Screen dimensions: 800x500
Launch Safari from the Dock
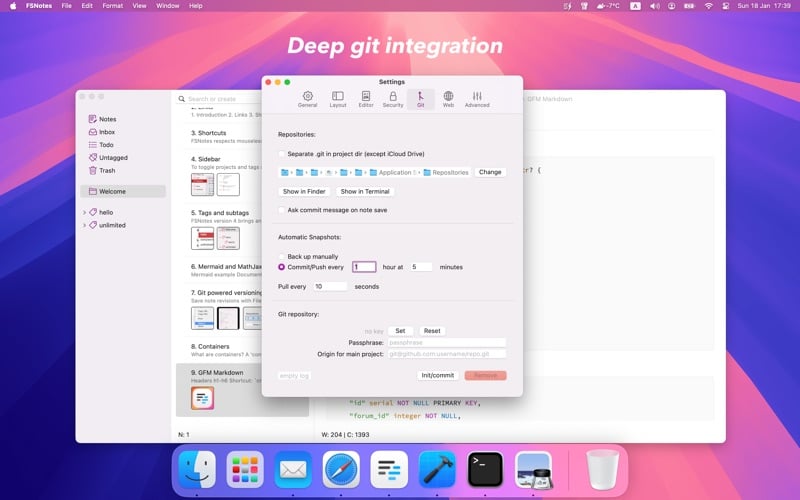click(341, 469)
